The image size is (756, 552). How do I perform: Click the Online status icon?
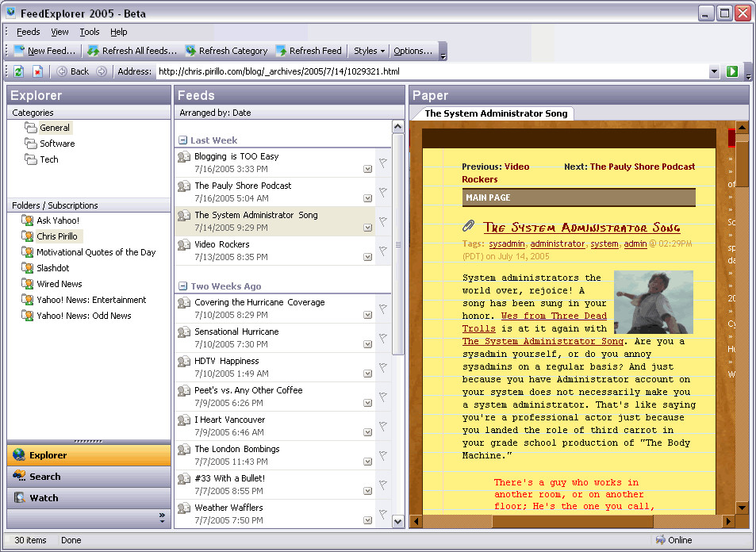[660, 540]
